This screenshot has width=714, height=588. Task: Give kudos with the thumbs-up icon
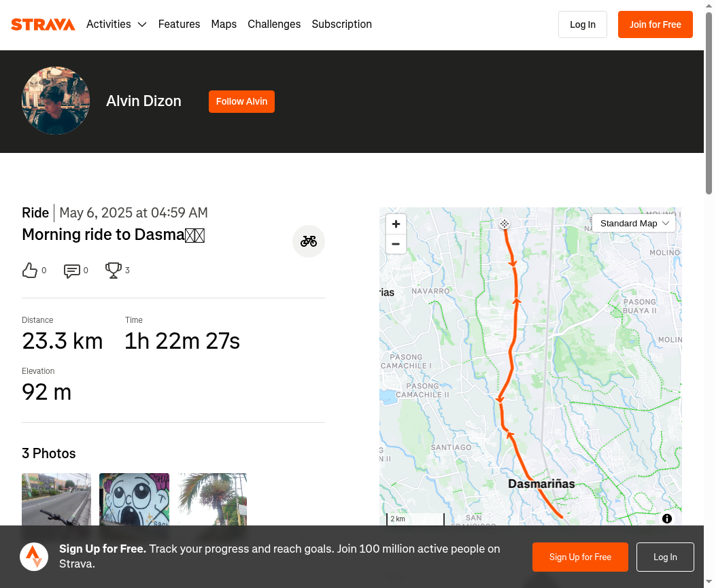point(30,271)
